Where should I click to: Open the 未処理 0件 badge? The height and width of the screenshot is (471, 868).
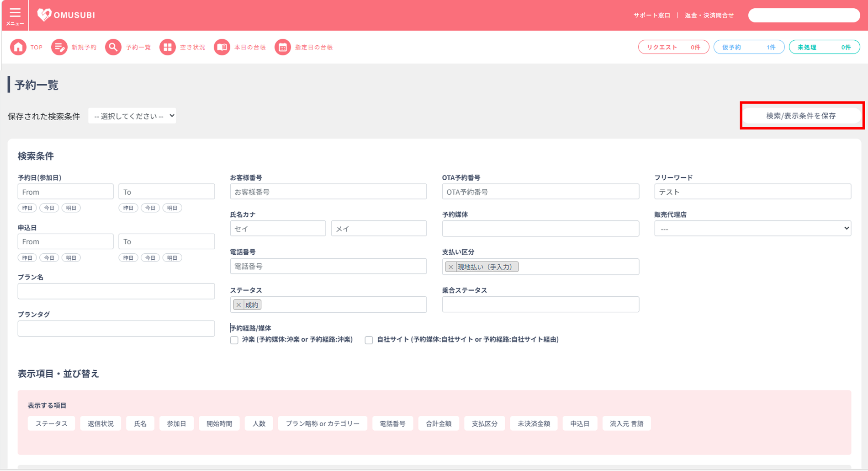pos(824,47)
